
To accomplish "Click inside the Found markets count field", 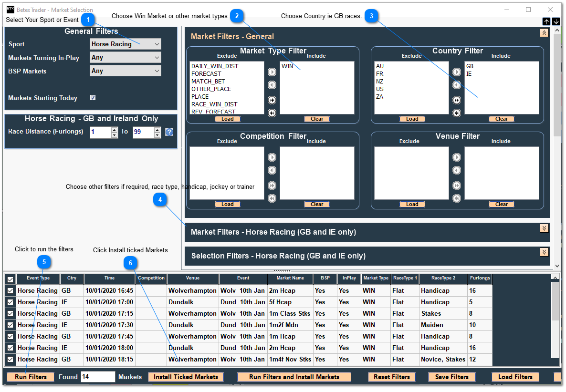I will (98, 377).
